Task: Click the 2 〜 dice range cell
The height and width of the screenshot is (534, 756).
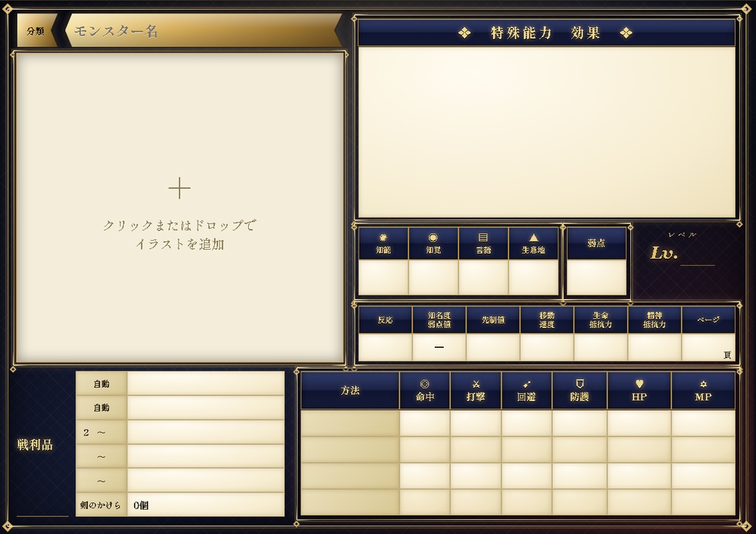Action: pyautogui.click(x=101, y=432)
